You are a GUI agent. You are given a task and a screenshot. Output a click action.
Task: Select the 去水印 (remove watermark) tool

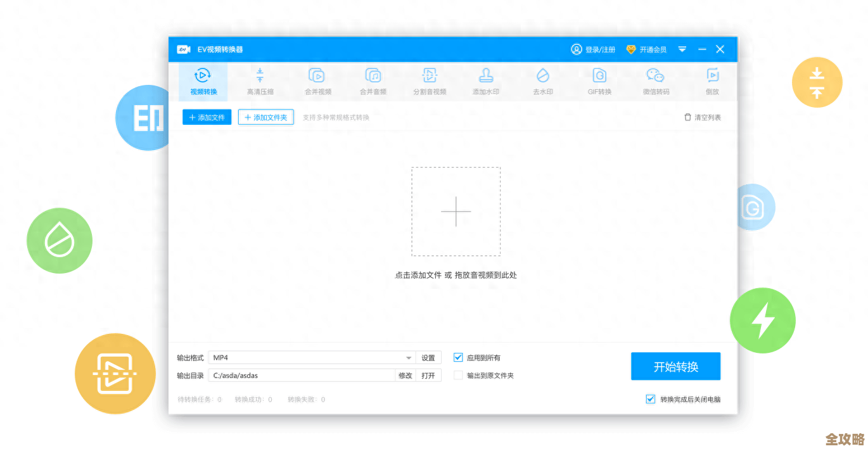pos(542,80)
